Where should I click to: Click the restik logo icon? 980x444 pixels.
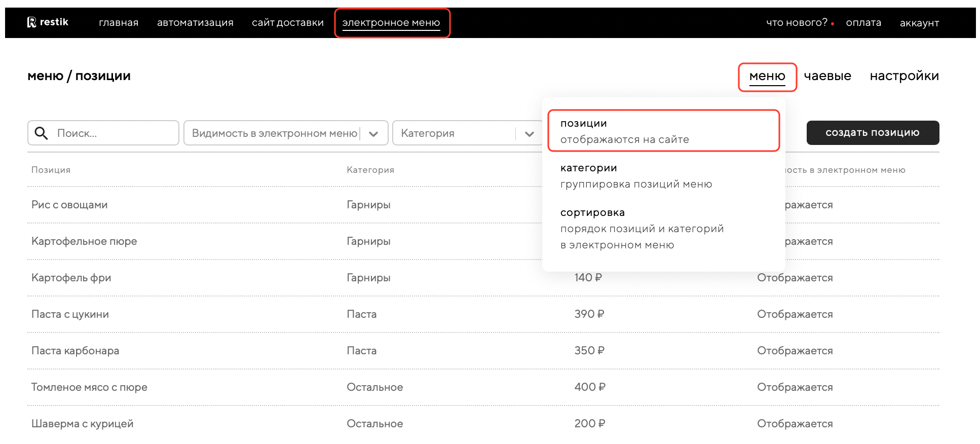31,22
